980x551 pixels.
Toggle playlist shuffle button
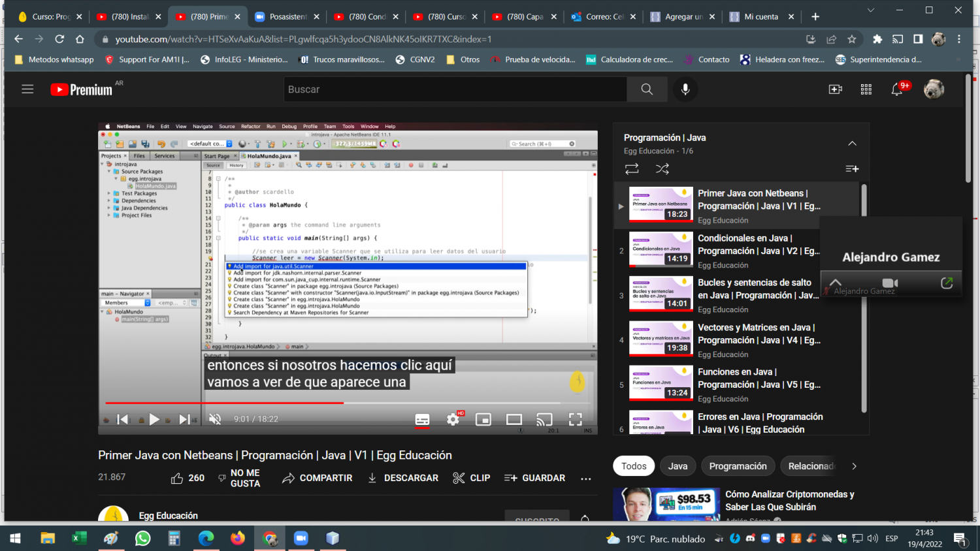[x=662, y=169]
